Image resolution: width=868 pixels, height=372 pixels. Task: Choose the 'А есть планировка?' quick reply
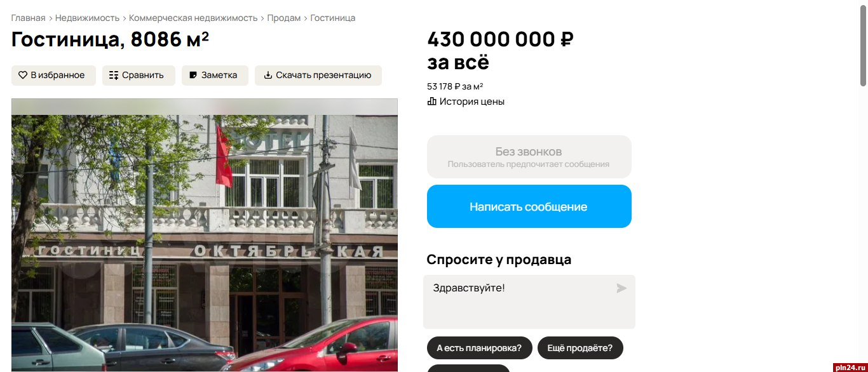479,348
